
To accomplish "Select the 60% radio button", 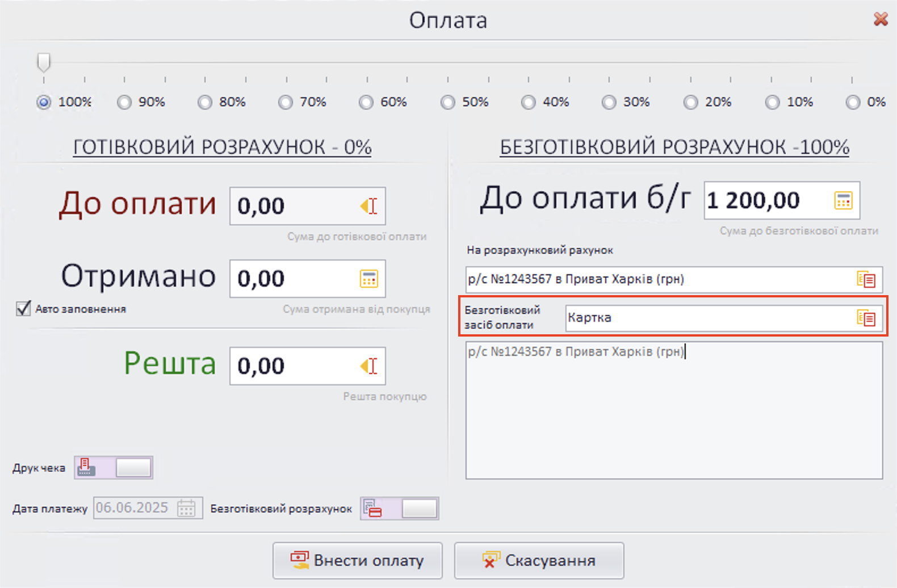I will point(366,102).
